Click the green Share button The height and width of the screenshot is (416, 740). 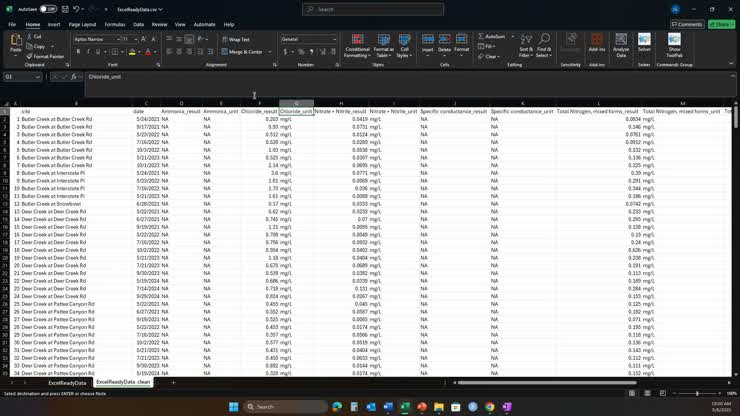[x=722, y=24]
